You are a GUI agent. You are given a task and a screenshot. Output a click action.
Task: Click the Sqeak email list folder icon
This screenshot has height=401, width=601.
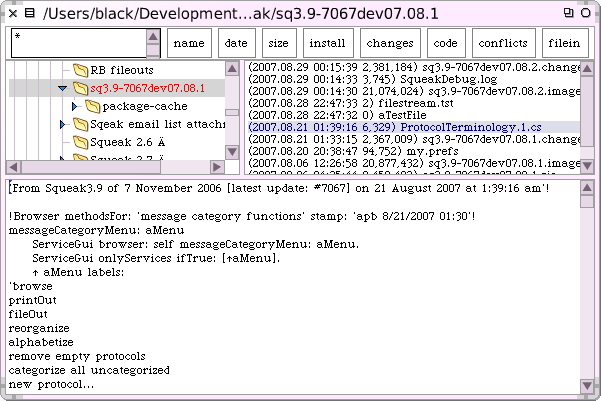(80, 124)
